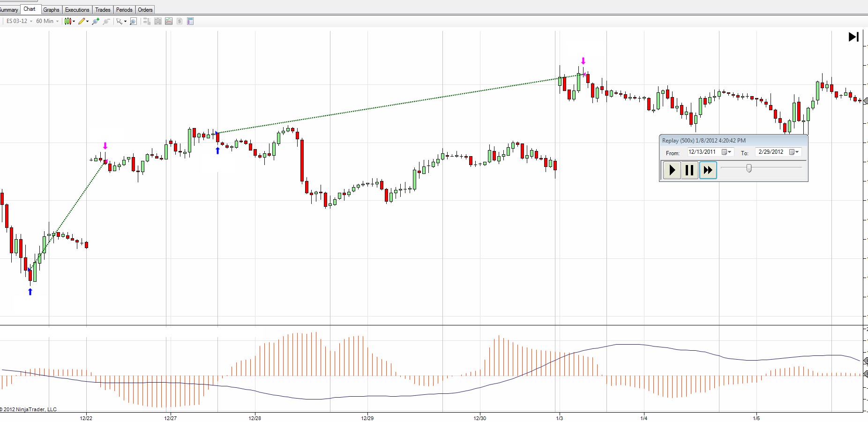Expand the 60 Min interval dropdown

click(x=57, y=21)
